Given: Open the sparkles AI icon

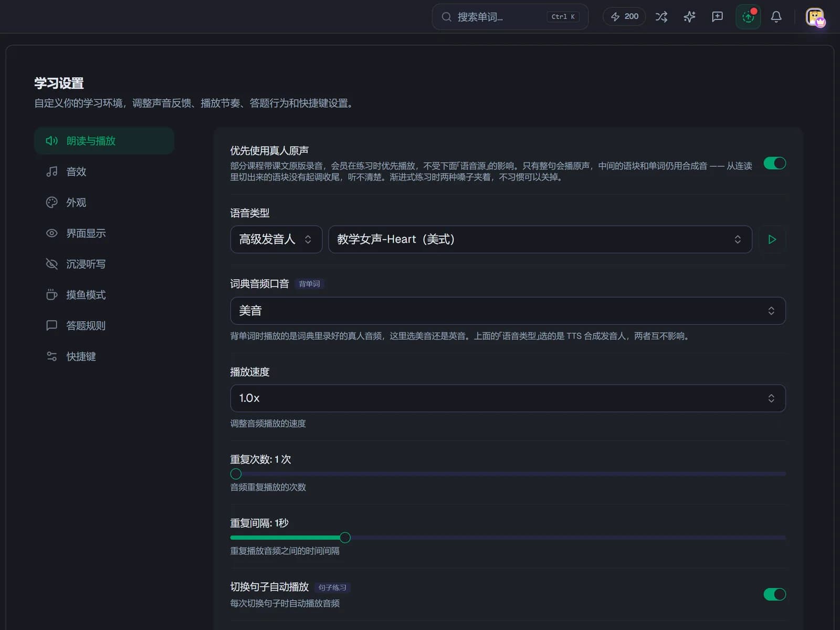Looking at the screenshot, I should [x=689, y=17].
